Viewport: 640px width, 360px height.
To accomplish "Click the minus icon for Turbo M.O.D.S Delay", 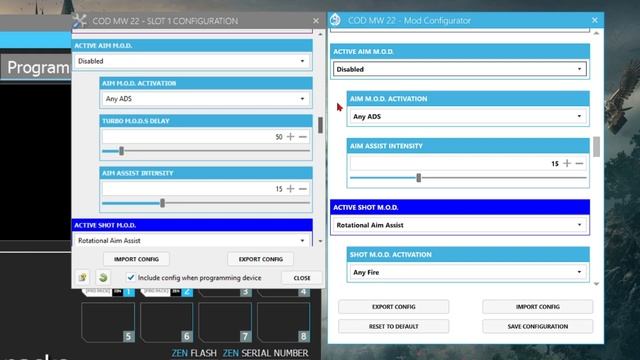I will [x=302, y=136].
